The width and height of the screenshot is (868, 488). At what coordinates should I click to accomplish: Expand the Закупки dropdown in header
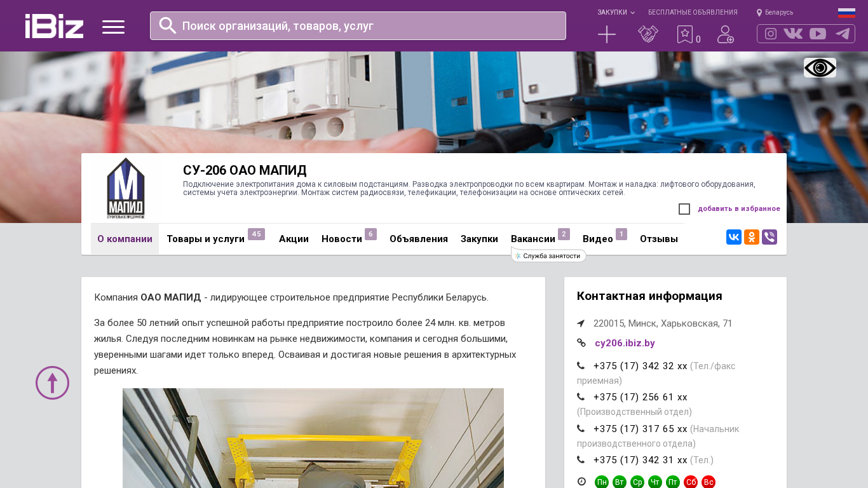616,13
